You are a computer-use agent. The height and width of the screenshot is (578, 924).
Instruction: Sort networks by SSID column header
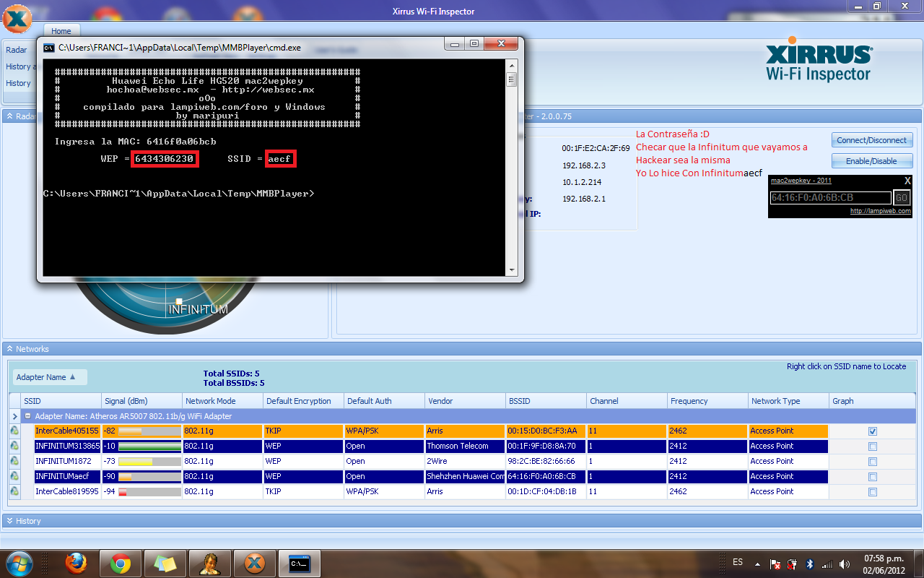(x=61, y=401)
